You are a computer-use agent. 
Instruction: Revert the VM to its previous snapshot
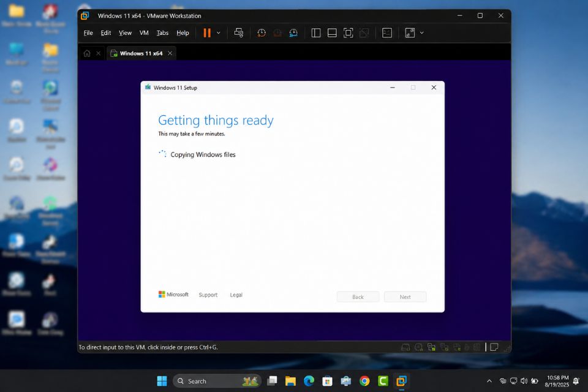click(x=277, y=33)
